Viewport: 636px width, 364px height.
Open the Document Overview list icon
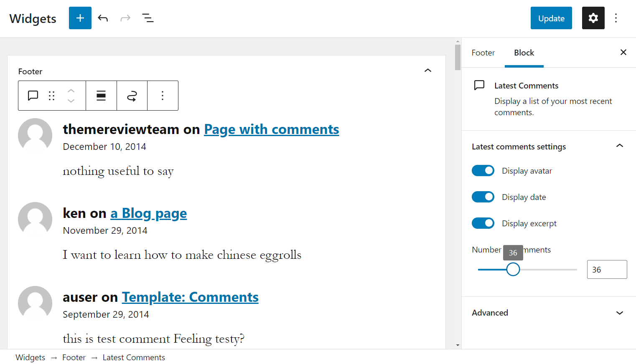pyautogui.click(x=148, y=18)
